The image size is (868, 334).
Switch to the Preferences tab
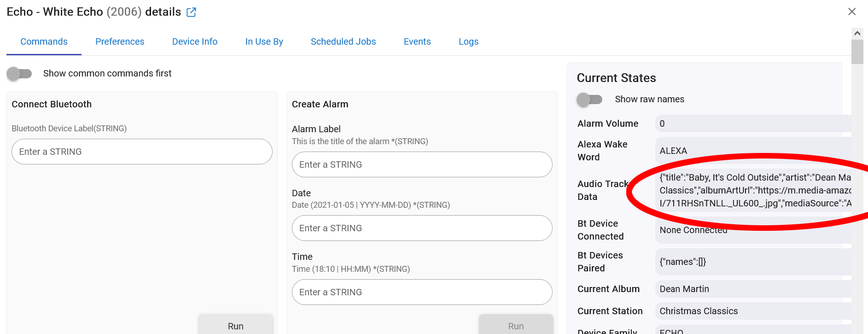(120, 41)
